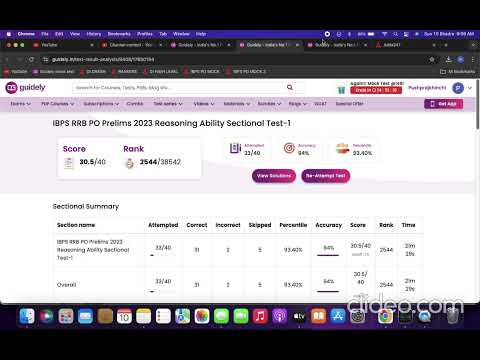Click the 'Sectional Summary' heading
The height and width of the screenshot is (360, 480).
[x=86, y=207]
